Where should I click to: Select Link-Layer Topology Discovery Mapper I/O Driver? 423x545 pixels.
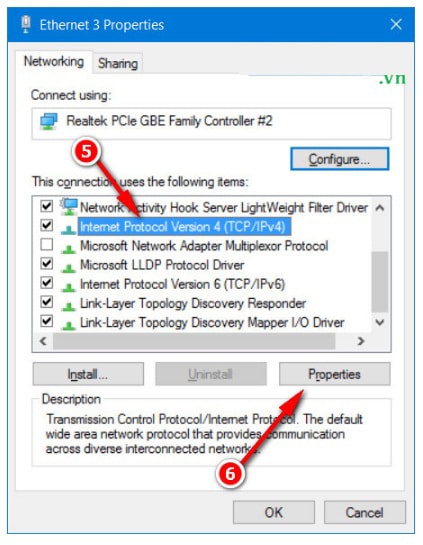(212, 323)
